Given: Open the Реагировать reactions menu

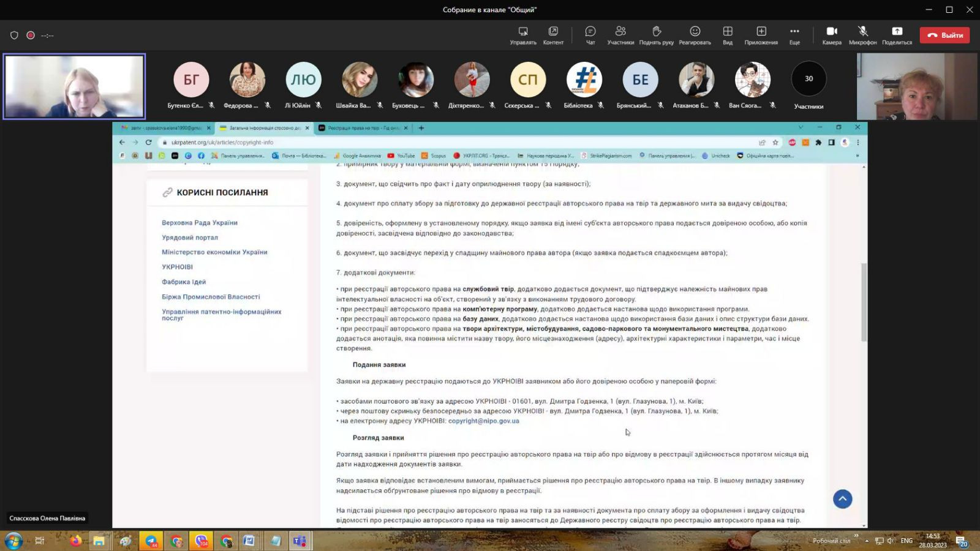Looking at the screenshot, I should [695, 36].
